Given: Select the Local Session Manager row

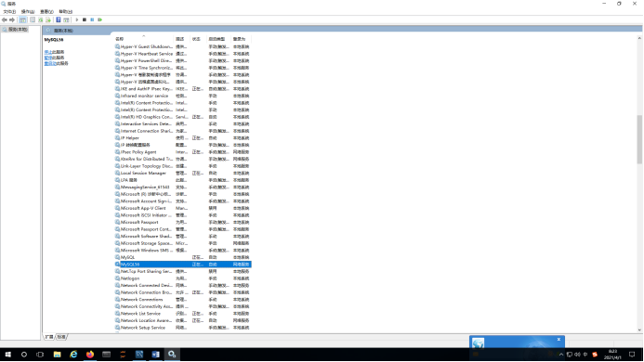Looking at the screenshot, I should (x=183, y=174).
